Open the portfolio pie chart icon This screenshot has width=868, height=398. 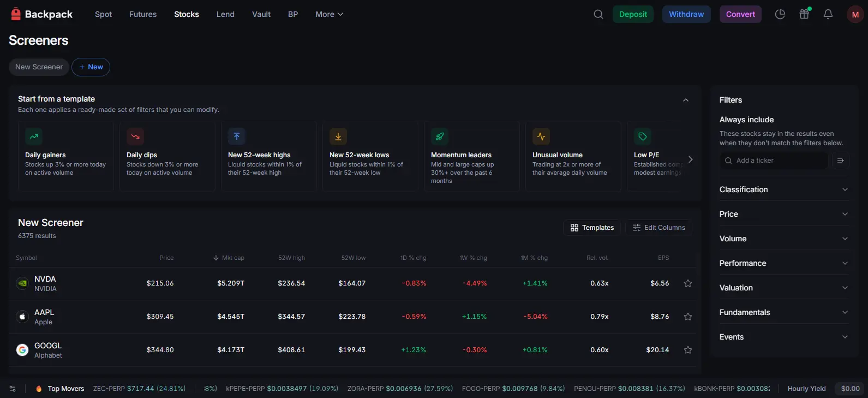click(x=780, y=14)
